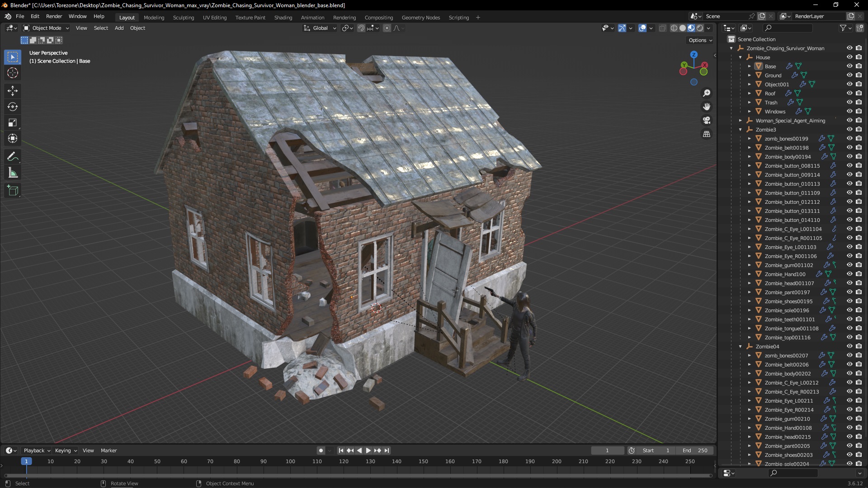
Task: Click the Scale tool icon
Action: coord(13,123)
